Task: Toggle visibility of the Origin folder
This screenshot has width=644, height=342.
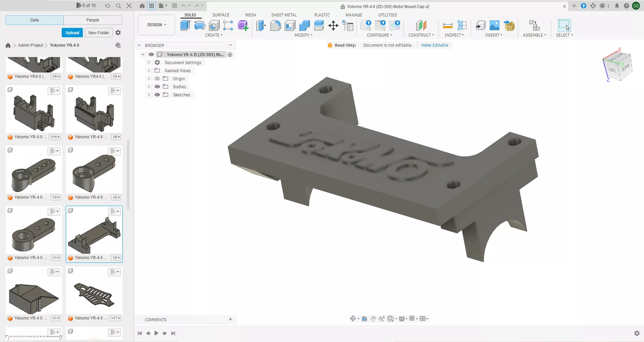Action: [157, 79]
